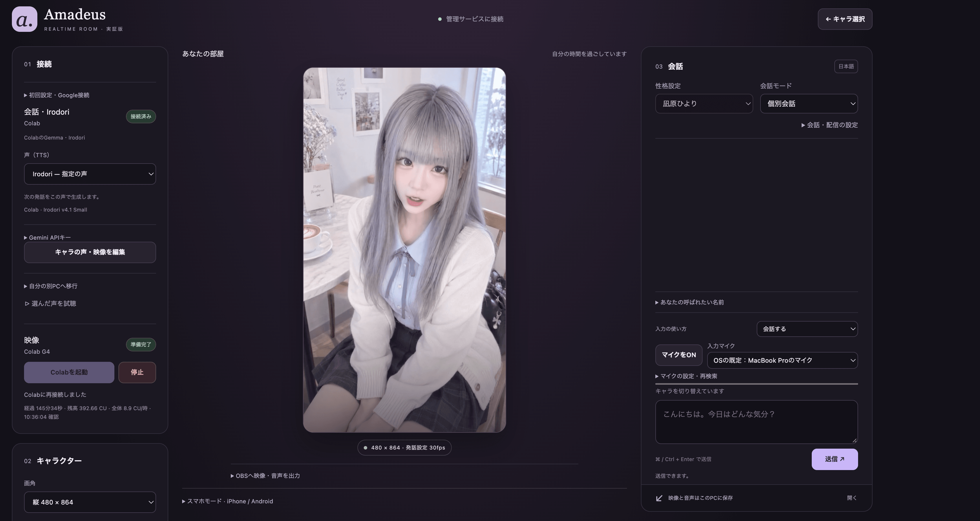Click the 経過 145分34秒 usage text
This screenshot has width=980, height=521.
[x=87, y=413]
